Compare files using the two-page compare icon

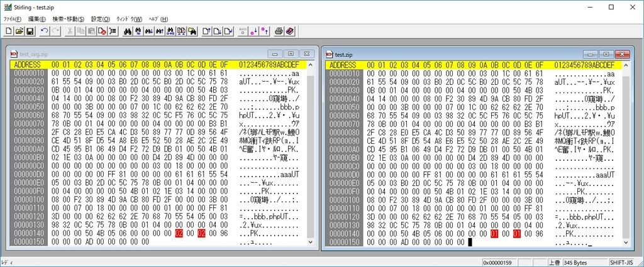tap(181, 31)
